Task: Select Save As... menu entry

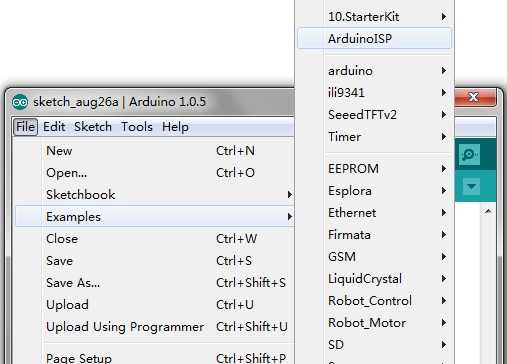Action: (155, 283)
